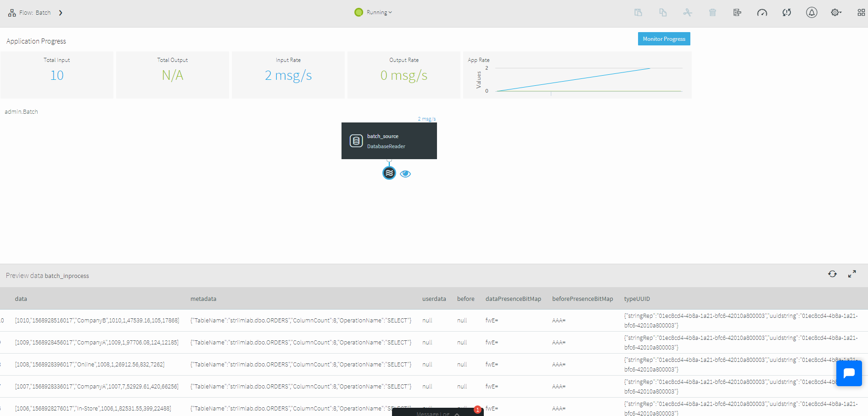The width and height of the screenshot is (868, 416).
Task: Click the Message Log notification badge
Action: (x=477, y=410)
